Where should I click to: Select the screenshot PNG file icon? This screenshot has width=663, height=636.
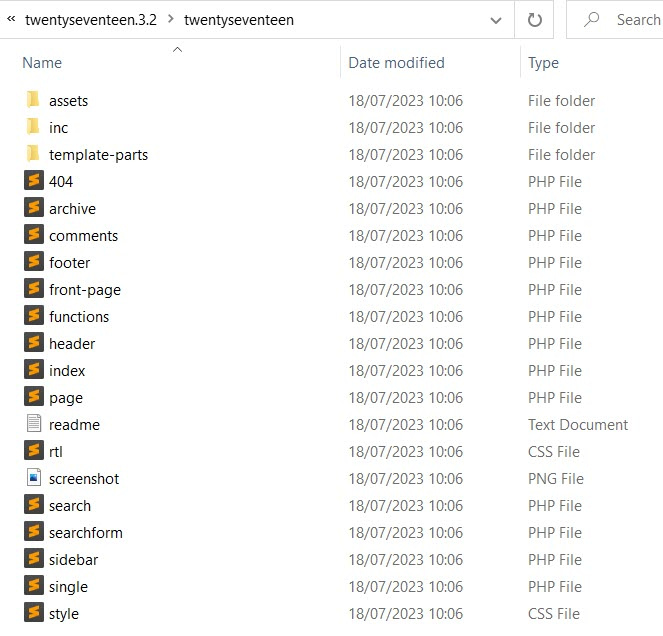click(34, 478)
